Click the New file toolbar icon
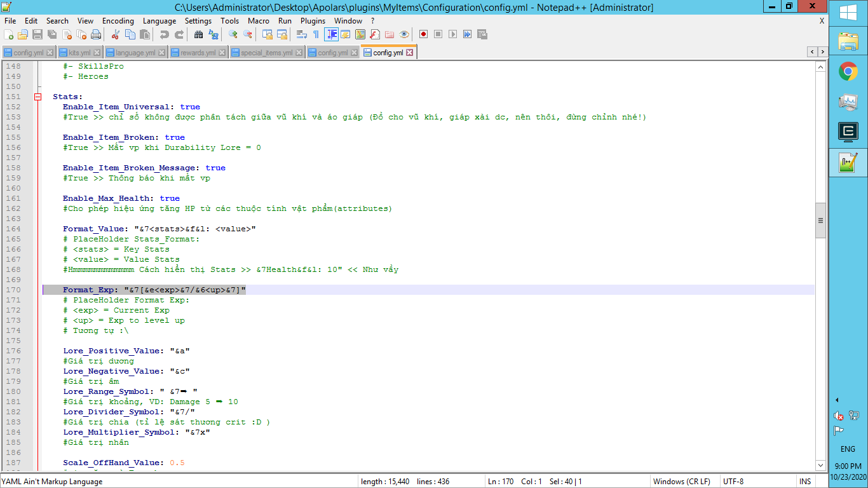Screen dimensions: 868x488 (x=9, y=34)
